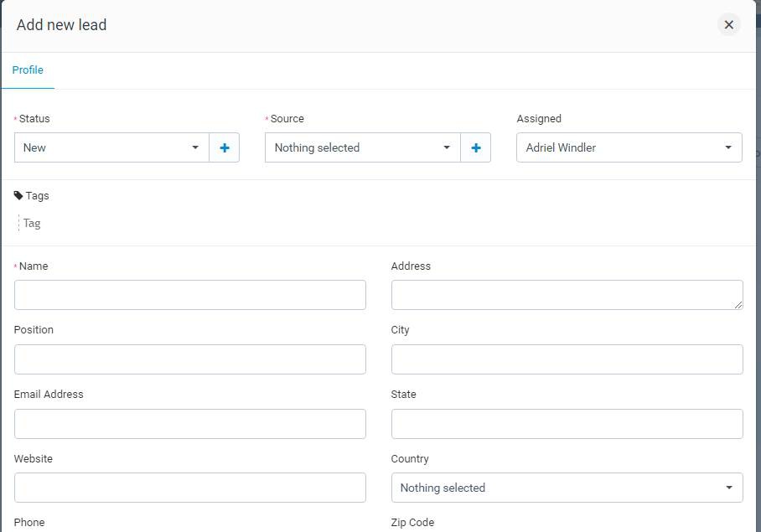Click the plus icon next to Source
The width and height of the screenshot is (761, 532).
475,147
